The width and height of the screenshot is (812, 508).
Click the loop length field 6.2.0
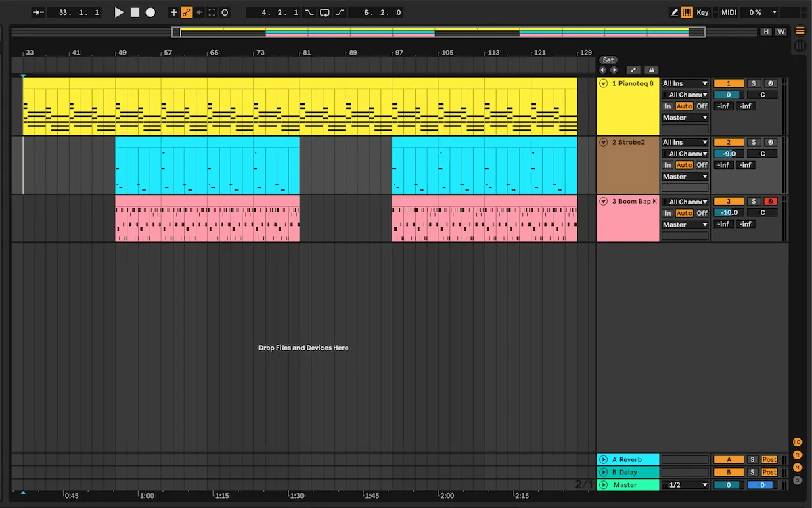[376, 12]
